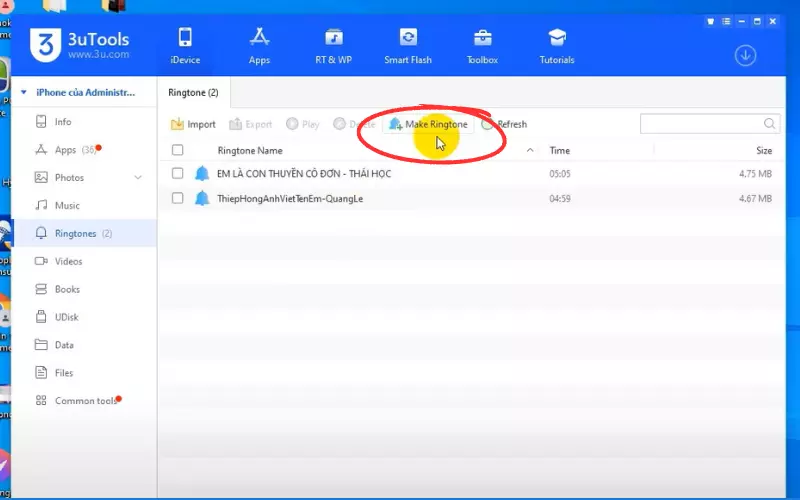Click the Refresh button

(x=505, y=124)
